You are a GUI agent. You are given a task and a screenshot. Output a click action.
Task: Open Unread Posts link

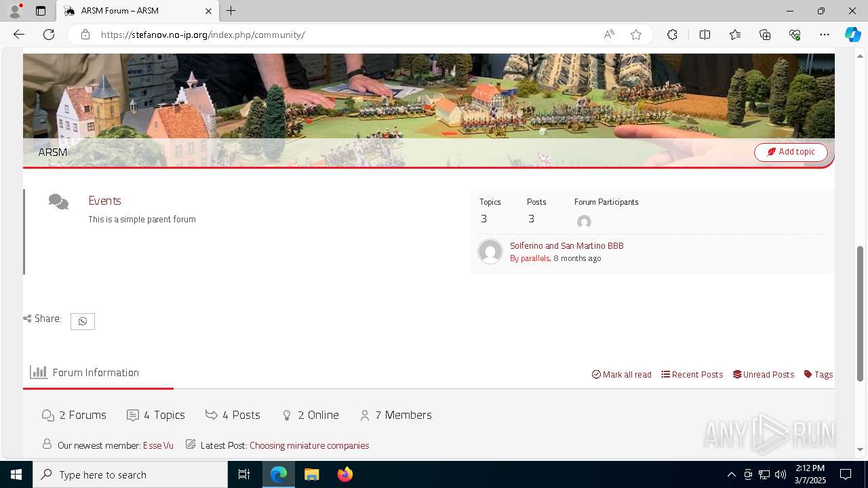tap(764, 374)
